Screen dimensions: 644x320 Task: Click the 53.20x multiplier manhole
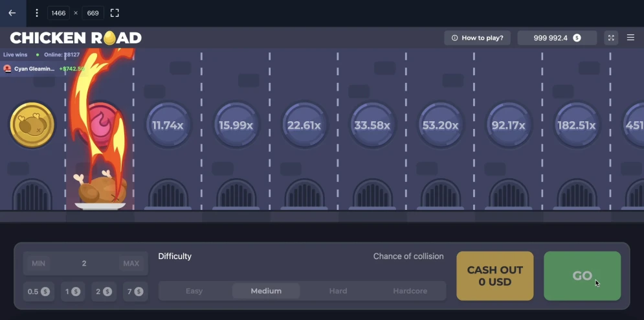click(440, 125)
